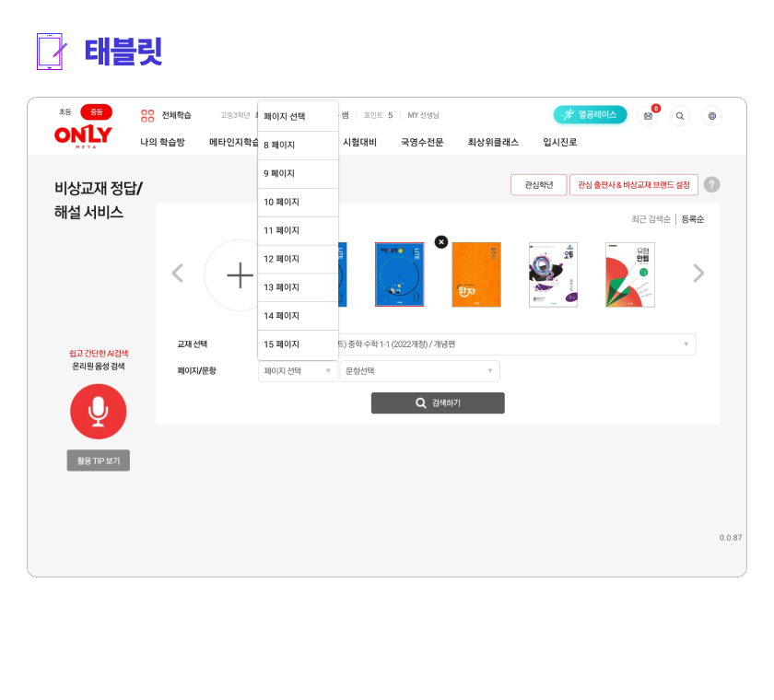Open the mail notifications envelope icon

[x=648, y=116]
